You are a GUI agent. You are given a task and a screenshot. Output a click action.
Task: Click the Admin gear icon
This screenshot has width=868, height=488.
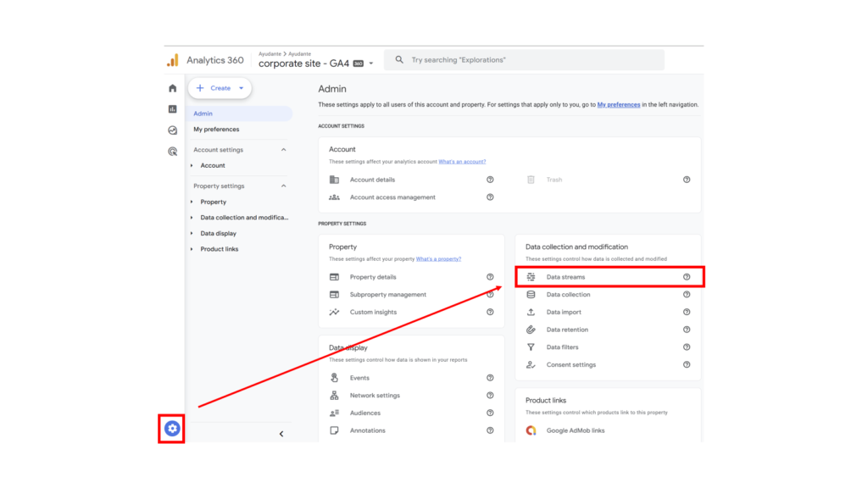172,428
